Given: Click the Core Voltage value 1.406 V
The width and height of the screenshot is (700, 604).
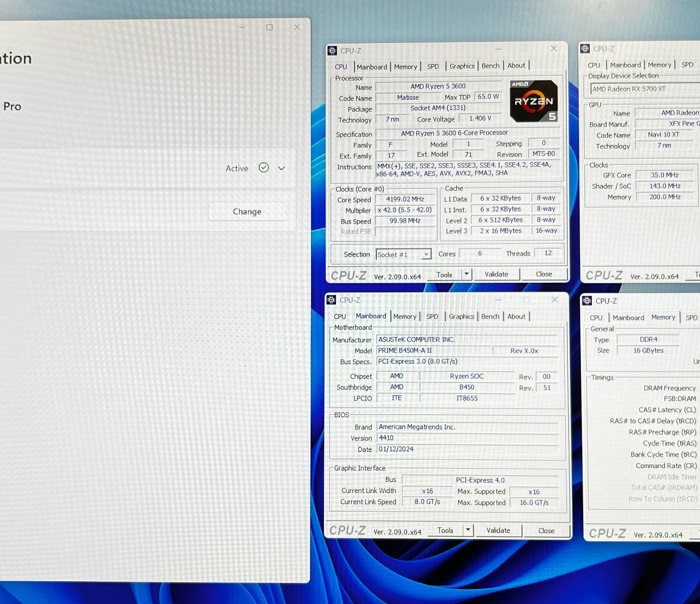Looking at the screenshot, I should click(x=480, y=119).
